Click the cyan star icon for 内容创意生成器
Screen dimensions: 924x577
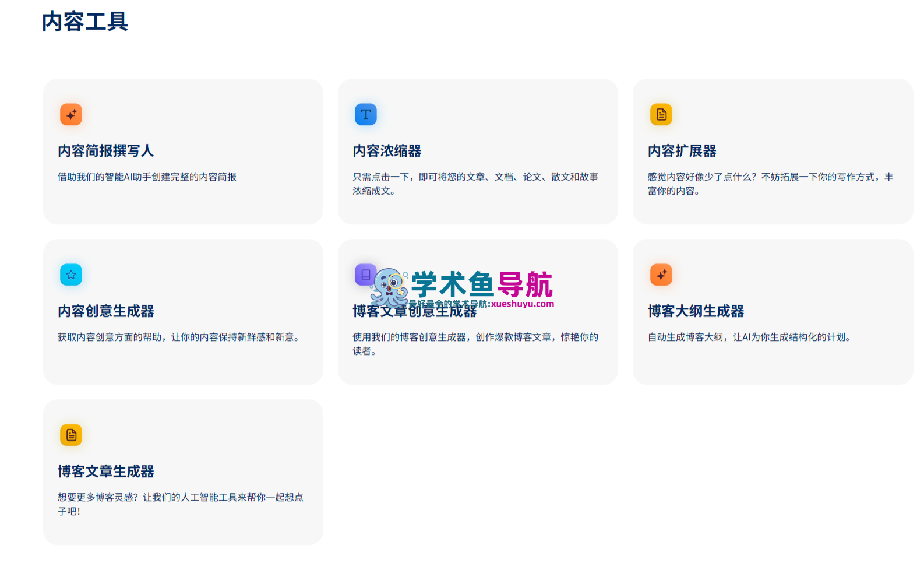pos(71,275)
